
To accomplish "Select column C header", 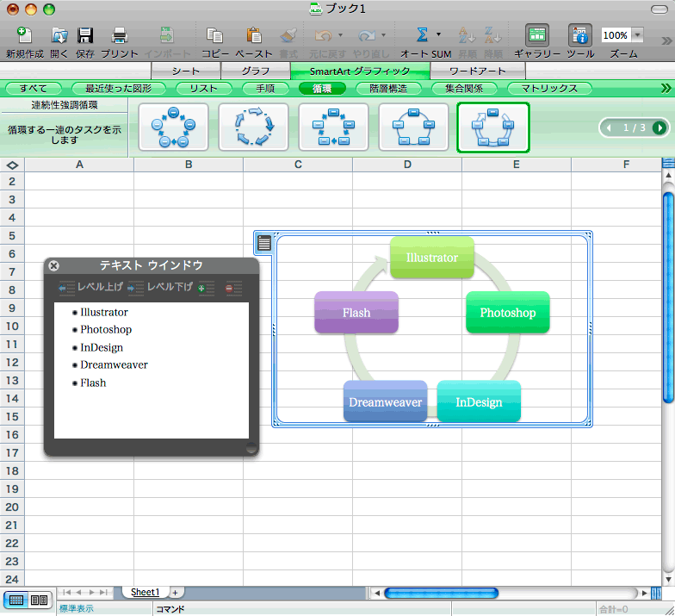I will click(298, 165).
